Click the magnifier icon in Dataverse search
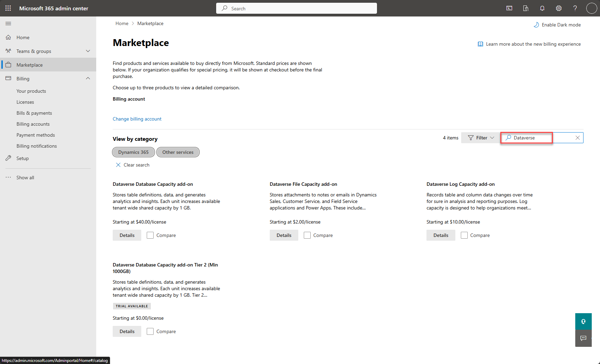This screenshot has height=364, width=600. [x=508, y=138]
